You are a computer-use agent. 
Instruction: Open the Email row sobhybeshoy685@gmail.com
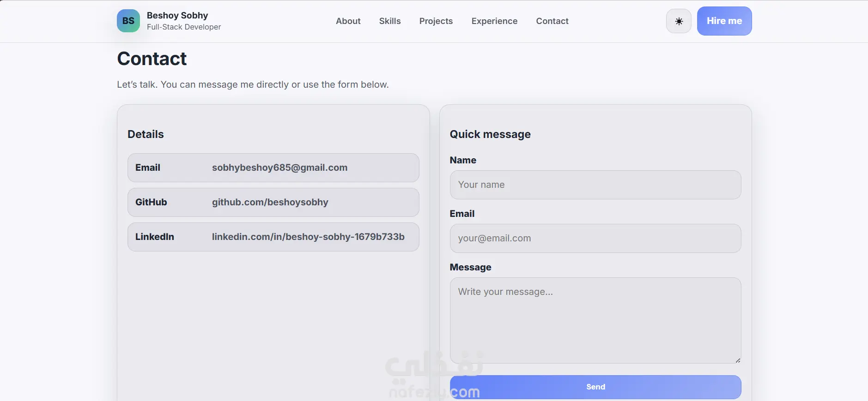(x=273, y=168)
